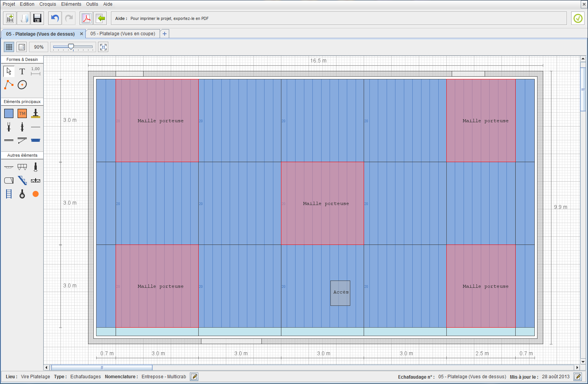Select the vertical post connector tool
The width and height of the screenshot is (588, 384).
(22, 127)
